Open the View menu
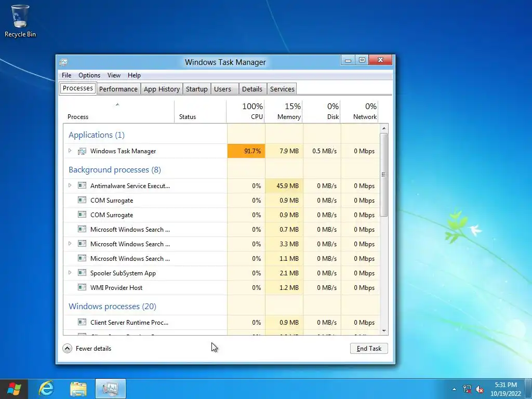This screenshot has width=532, height=399. pyautogui.click(x=114, y=75)
